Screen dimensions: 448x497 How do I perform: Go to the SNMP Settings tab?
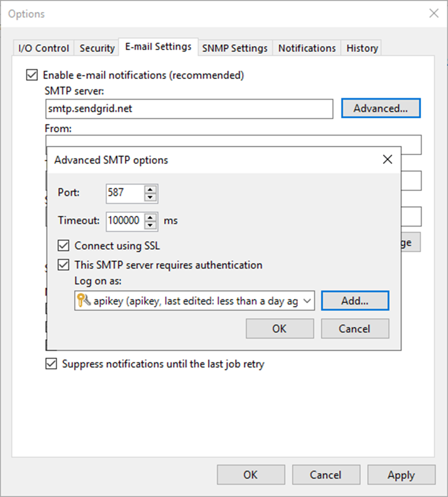[x=235, y=48]
